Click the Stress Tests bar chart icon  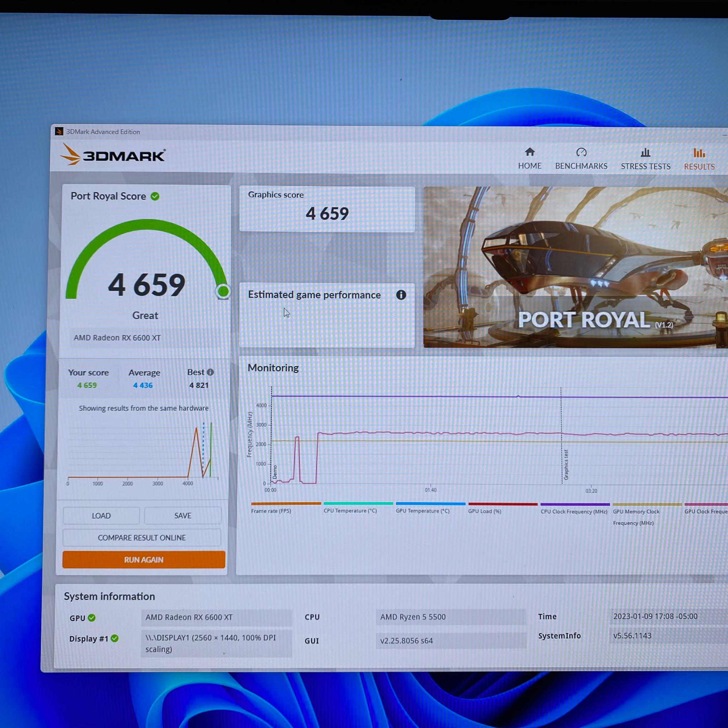tap(646, 152)
